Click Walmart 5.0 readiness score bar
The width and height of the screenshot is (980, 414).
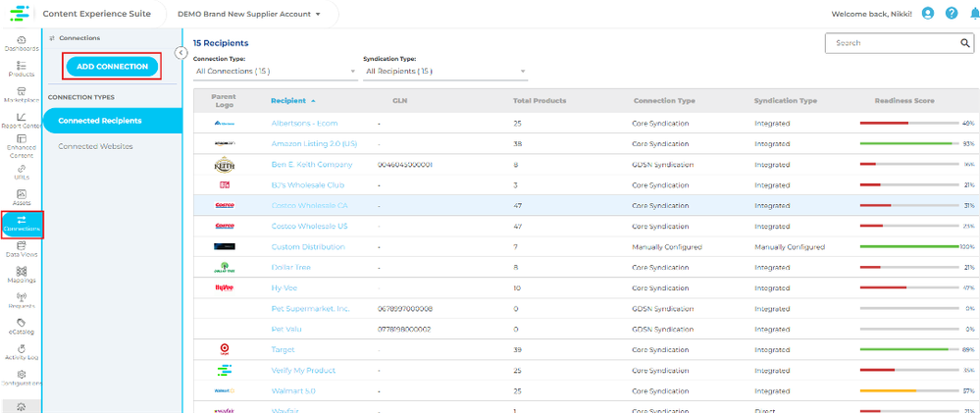tap(909, 390)
